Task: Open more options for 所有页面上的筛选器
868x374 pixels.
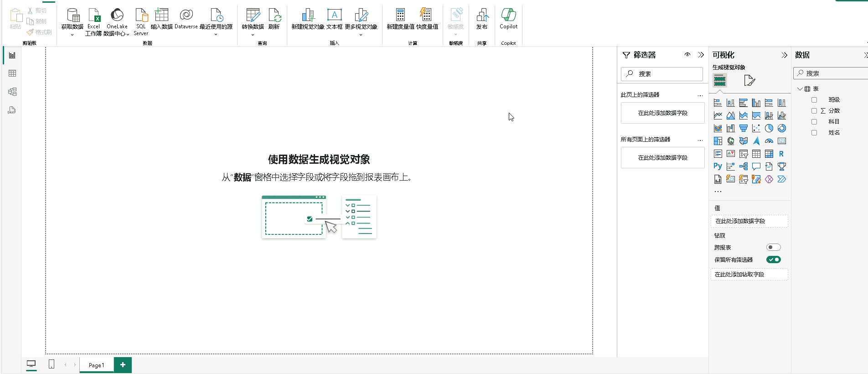Action: [700, 140]
